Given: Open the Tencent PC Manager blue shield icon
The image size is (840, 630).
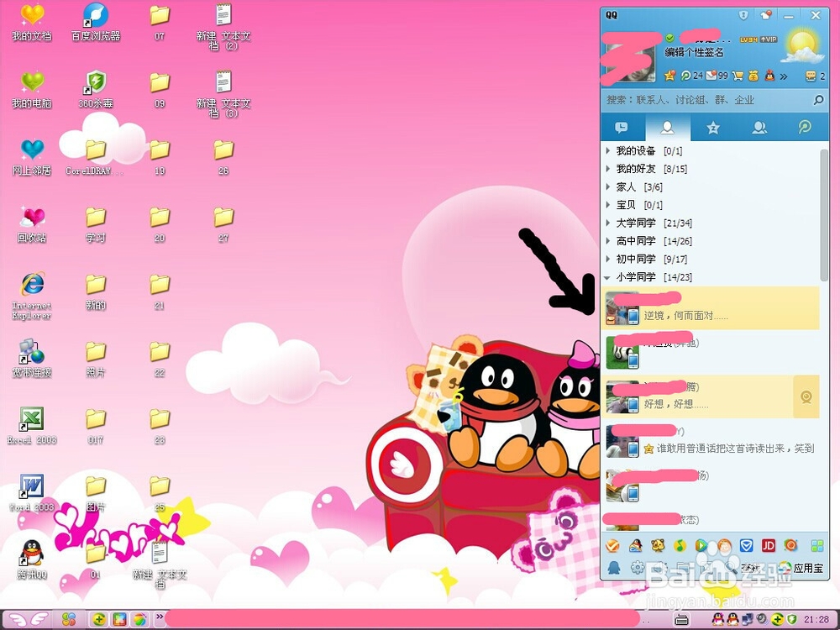Looking at the screenshot, I should [x=746, y=546].
